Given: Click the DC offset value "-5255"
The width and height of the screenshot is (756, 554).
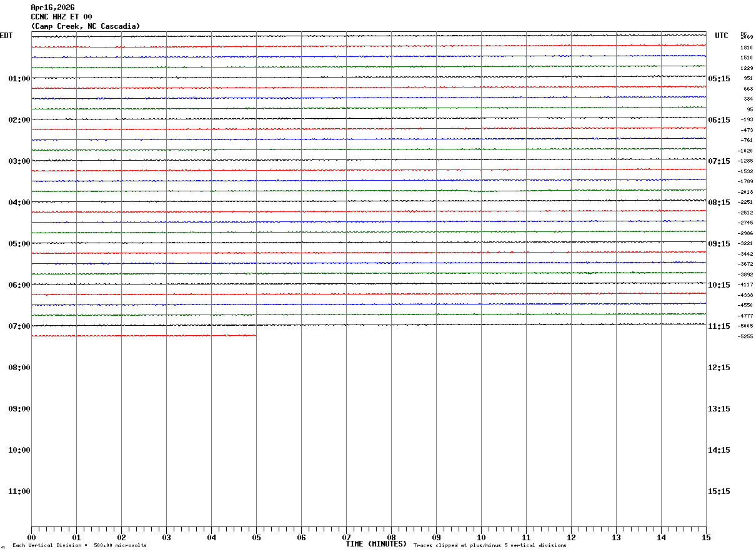Looking at the screenshot, I should (x=745, y=336).
